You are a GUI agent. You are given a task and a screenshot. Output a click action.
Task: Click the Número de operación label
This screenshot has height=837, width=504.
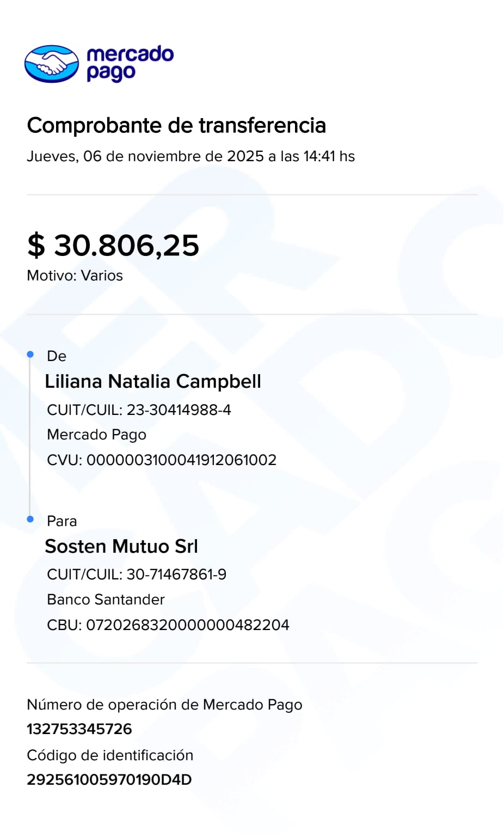coord(164,705)
